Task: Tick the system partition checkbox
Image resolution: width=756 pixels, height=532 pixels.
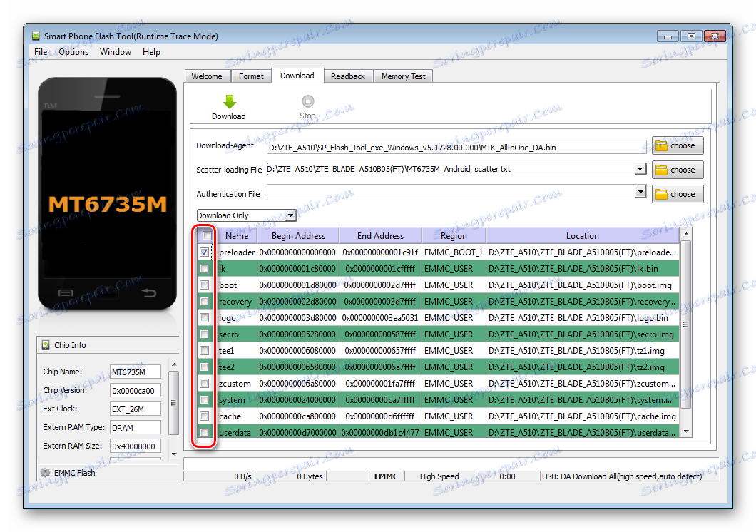Action: [x=205, y=400]
